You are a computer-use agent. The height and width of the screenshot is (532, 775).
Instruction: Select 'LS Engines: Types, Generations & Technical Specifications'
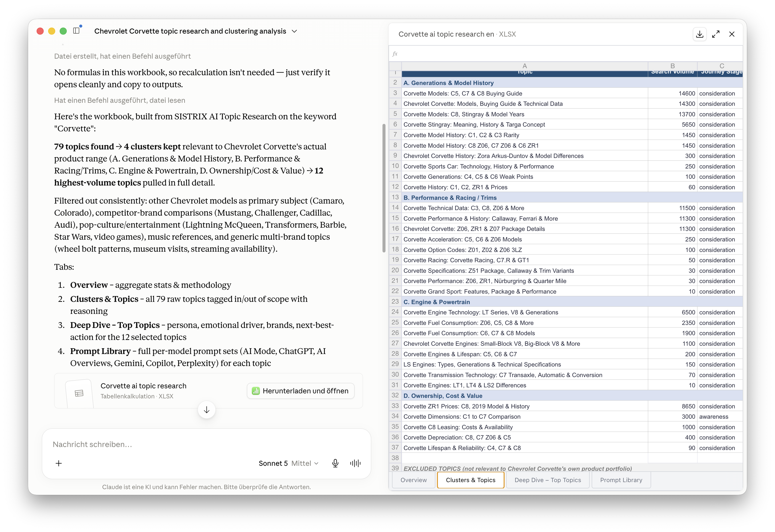524,364
